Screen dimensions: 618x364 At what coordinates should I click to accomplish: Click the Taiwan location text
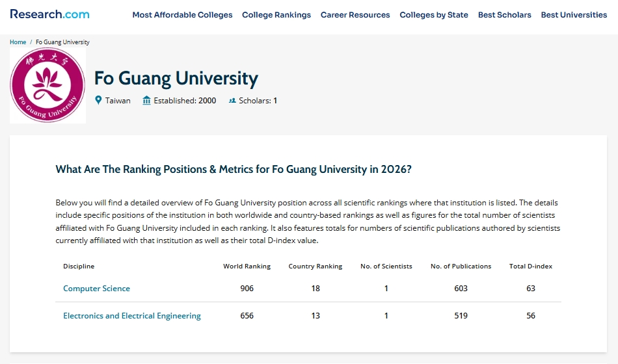[118, 101]
